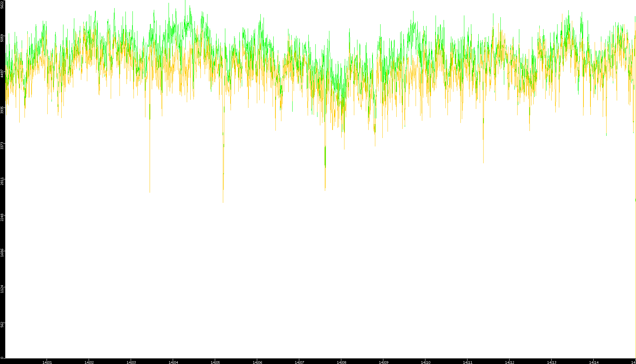Click the 14:02 time axis label
Viewport: 636px width, 364px height.
(89, 362)
